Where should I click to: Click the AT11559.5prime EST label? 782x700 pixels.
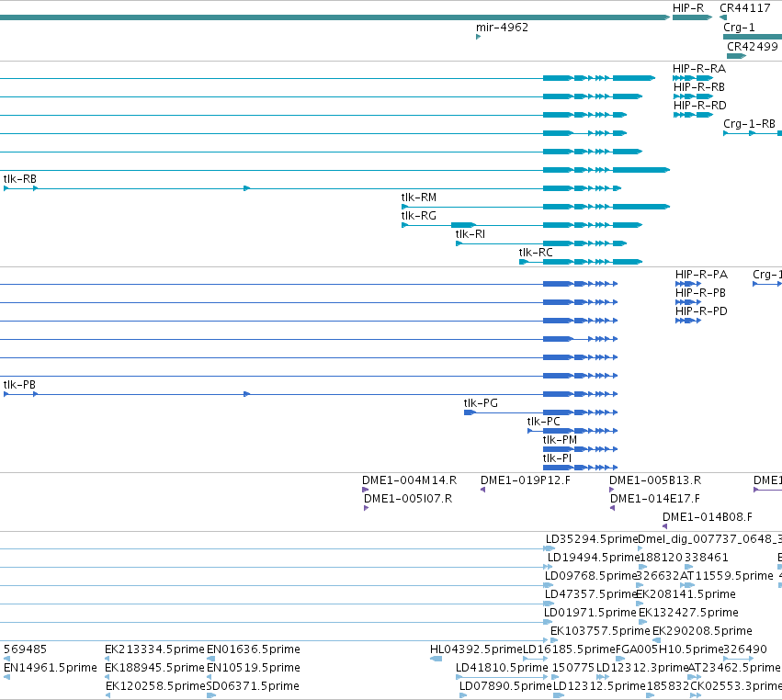(x=726, y=576)
